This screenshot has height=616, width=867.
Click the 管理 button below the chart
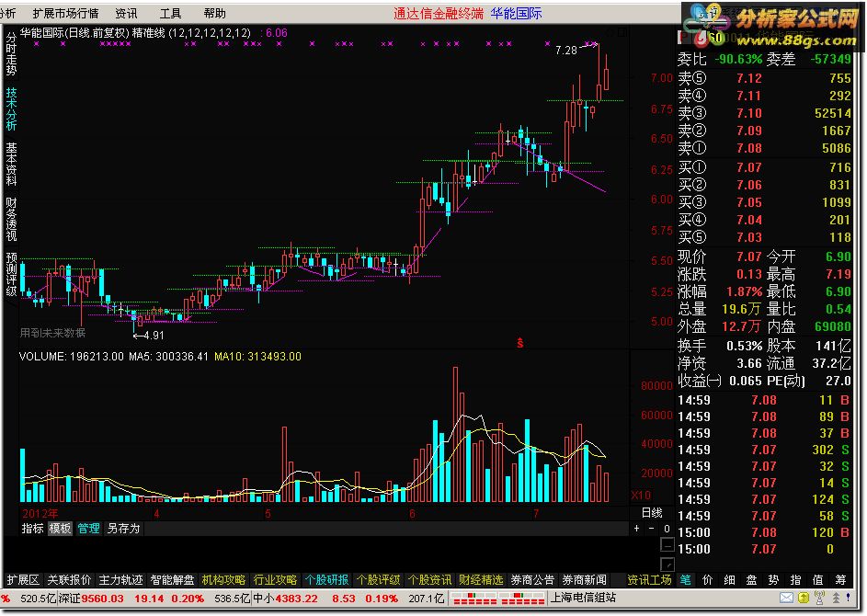(x=88, y=529)
